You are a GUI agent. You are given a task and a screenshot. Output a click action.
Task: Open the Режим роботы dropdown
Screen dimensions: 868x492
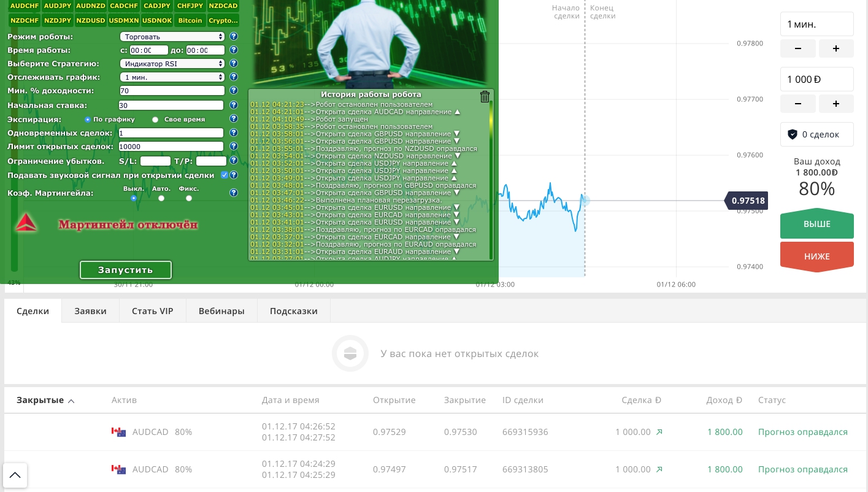[x=172, y=37]
